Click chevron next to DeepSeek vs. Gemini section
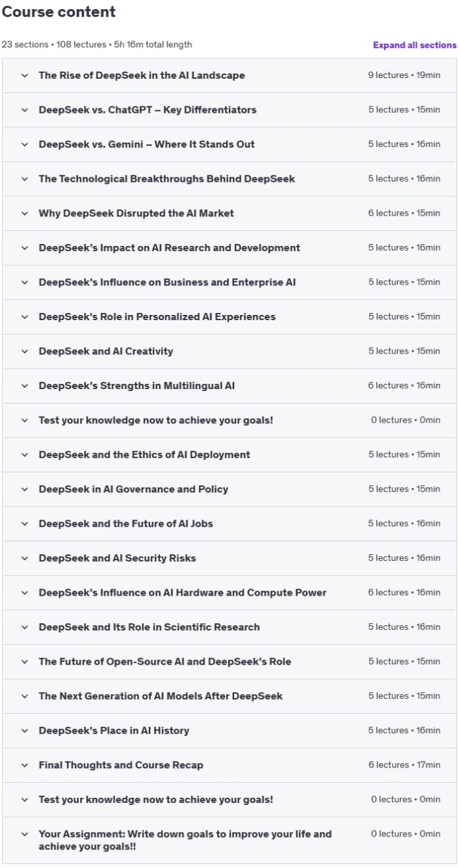459x868 pixels. (x=25, y=144)
